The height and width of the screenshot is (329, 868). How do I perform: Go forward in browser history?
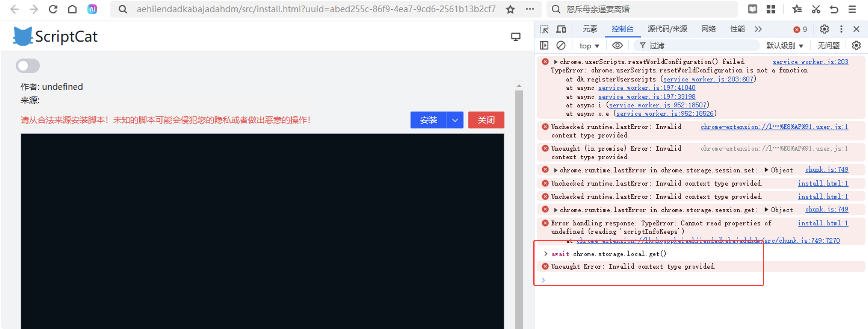coord(34,9)
